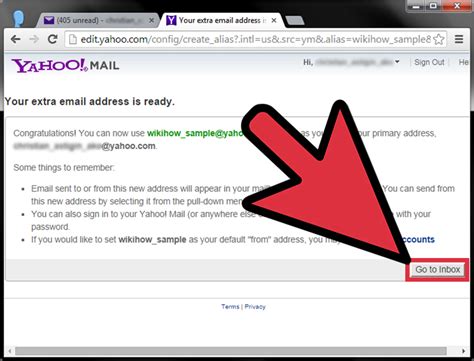Viewport: 474px width, 361px height.
Task: Go back with the browser back arrow
Action: tap(16, 39)
